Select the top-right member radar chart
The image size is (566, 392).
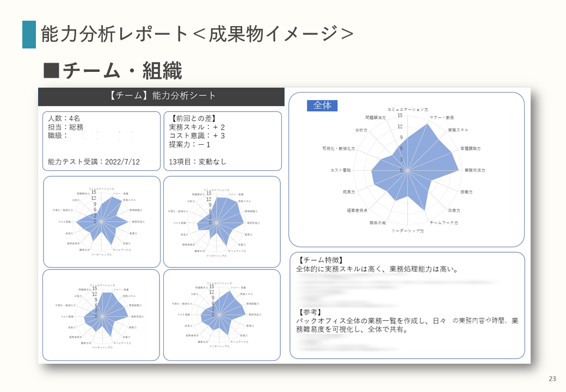[222, 222]
